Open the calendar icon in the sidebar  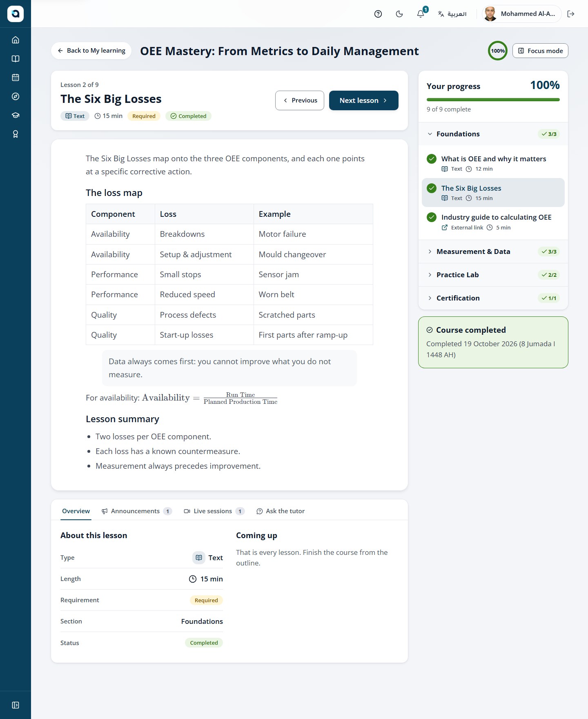tap(16, 78)
